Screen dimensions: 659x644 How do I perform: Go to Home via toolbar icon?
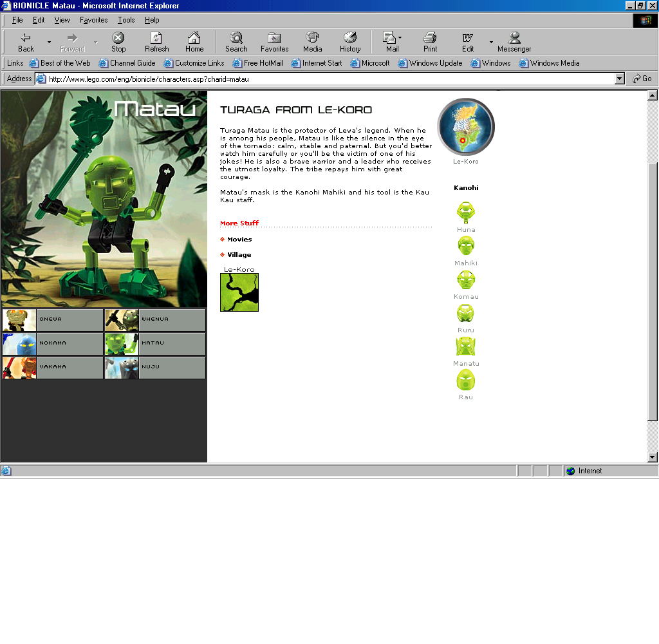pyautogui.click(x=194, y=42)
